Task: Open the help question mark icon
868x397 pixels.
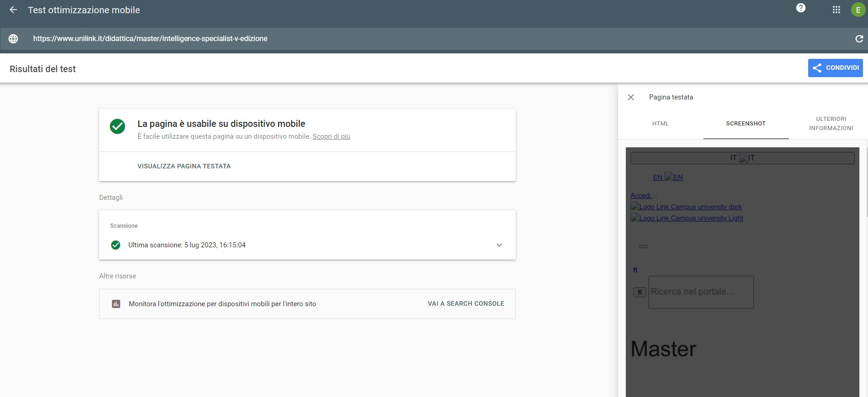Action: 801,8
